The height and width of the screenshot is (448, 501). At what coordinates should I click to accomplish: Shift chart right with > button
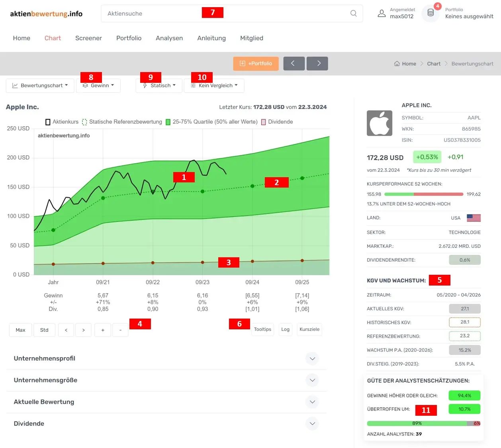click(x=83, y=330)
